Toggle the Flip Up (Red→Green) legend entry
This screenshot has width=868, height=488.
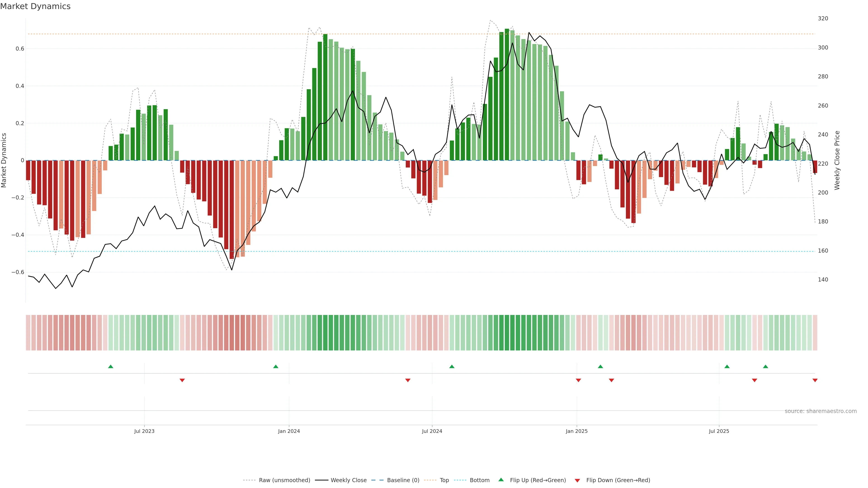click(x=538, y=480)
